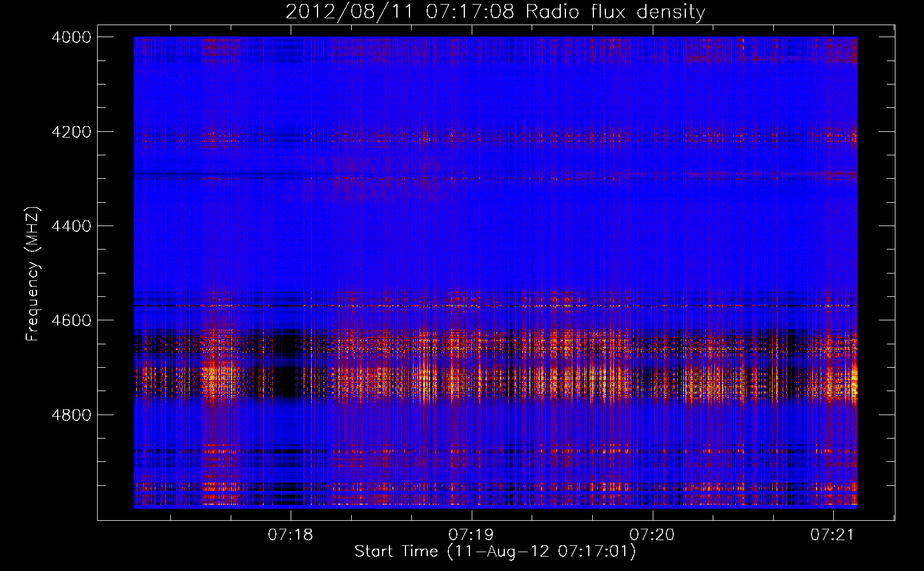The height and width of the screenshot is (571, 924).
Task: Click the plot title '2012/08/11 07:17:08 Radio flux density'
Action: (495, 12)
